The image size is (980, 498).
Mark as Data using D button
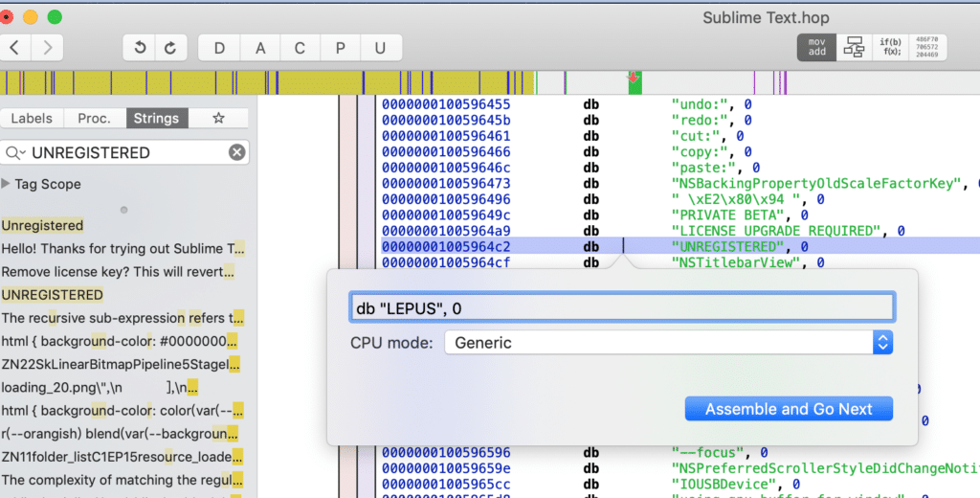coord(219,48)
